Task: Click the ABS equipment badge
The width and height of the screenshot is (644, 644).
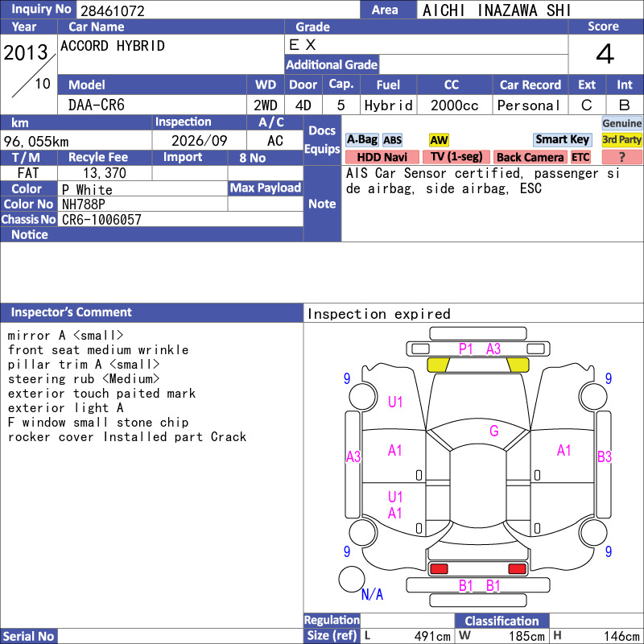Action: coord(392,140)
